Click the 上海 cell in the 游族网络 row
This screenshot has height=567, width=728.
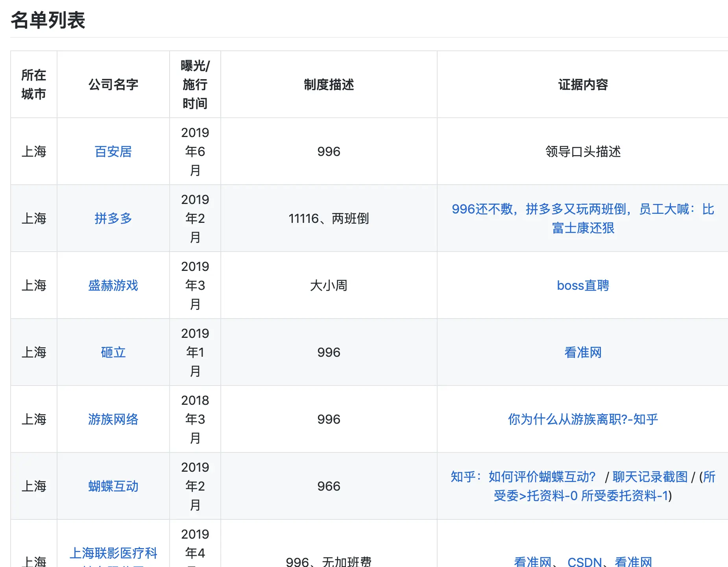pos(34,419)
